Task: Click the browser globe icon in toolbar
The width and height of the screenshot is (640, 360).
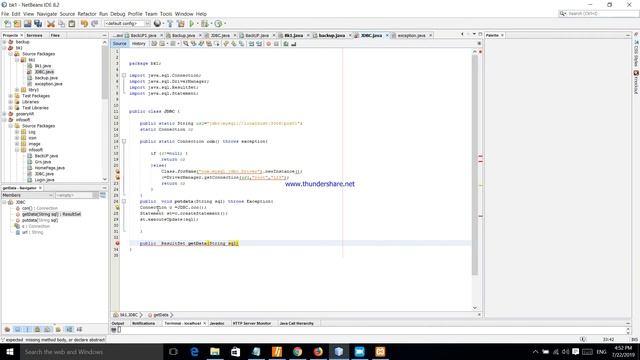Action: click(157, 24)
